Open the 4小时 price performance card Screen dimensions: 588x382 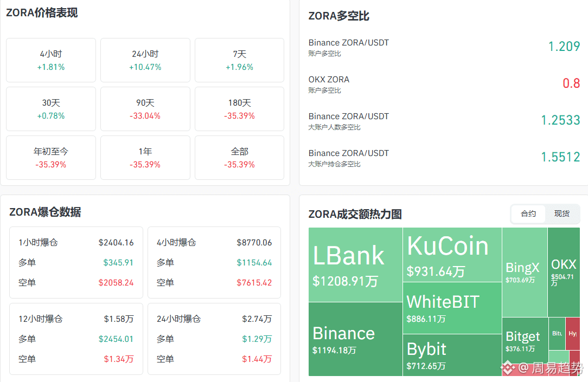pyautogui.click(x=51, y=60)
